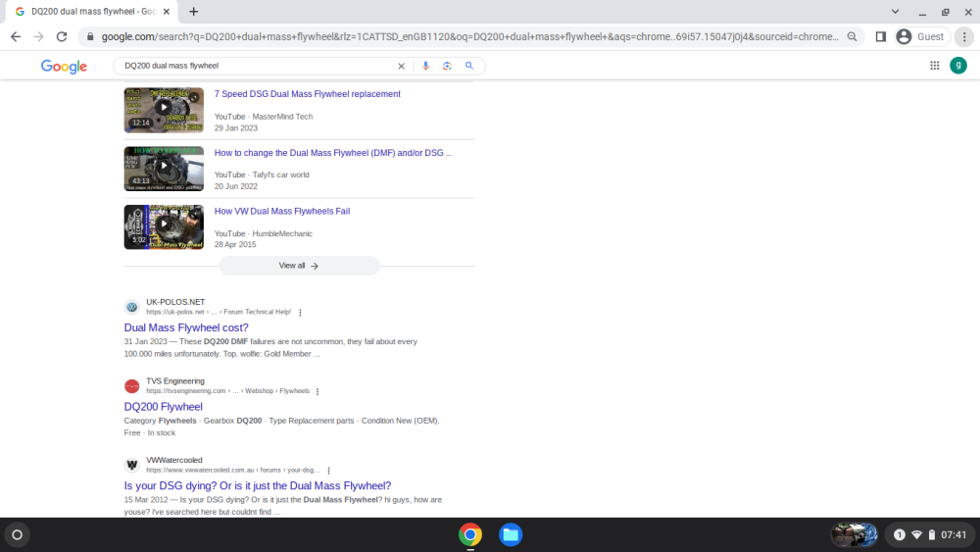Viewport: 980px width, 552px height.
Task: Click the TVS Engineering site favicon
Action: pyautogui.click(x=132, y=386)
